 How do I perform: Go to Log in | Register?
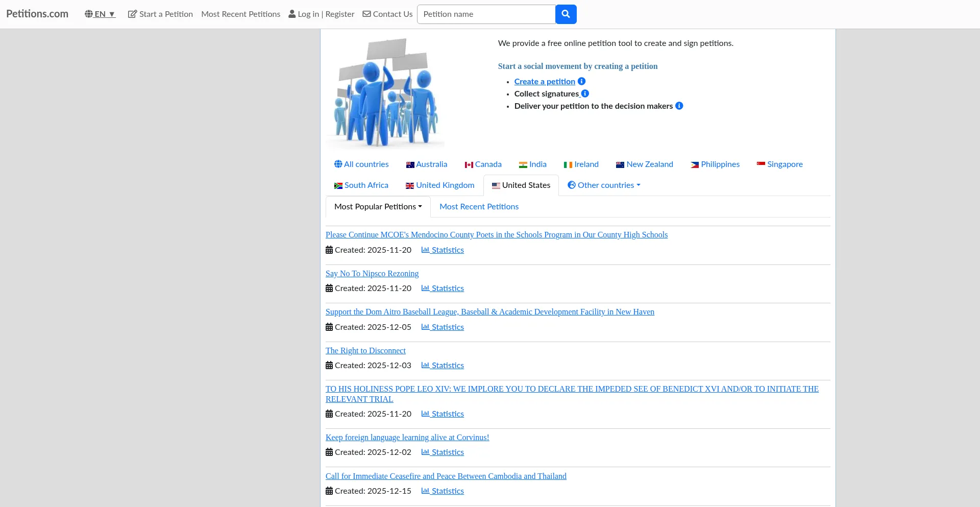click(x=321, y=14)
